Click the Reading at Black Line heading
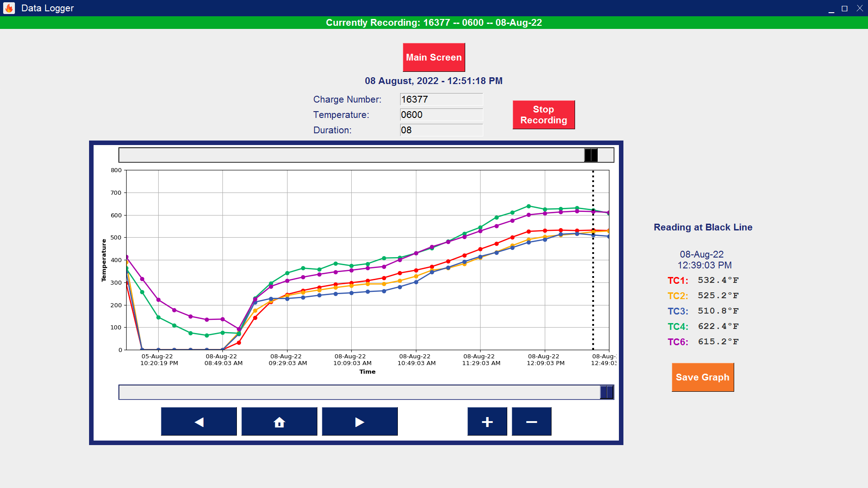 pos(703,227)
